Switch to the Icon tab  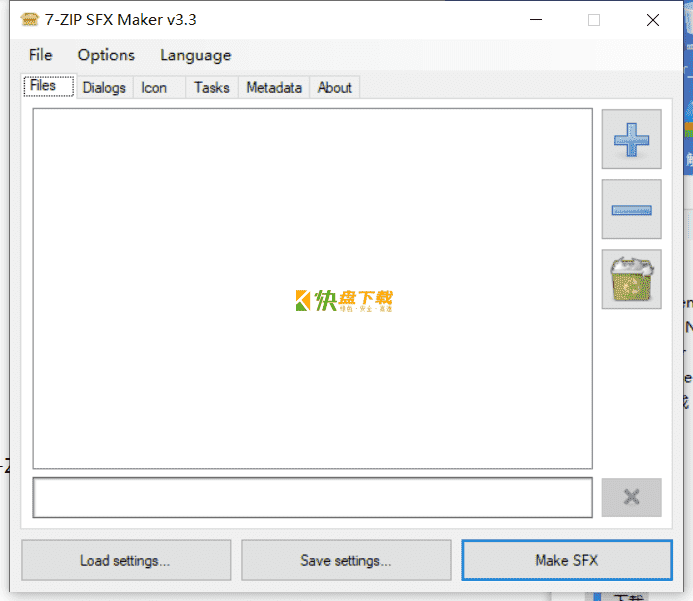159,87
